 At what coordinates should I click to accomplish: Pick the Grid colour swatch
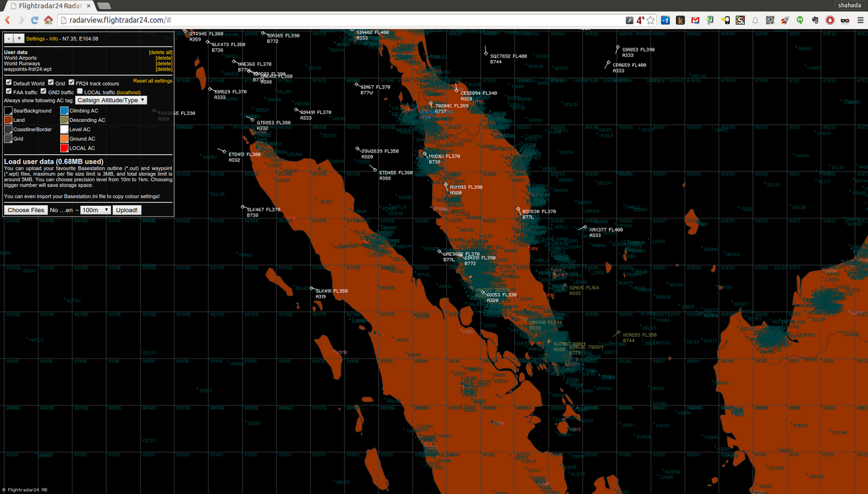click(8, 139)
